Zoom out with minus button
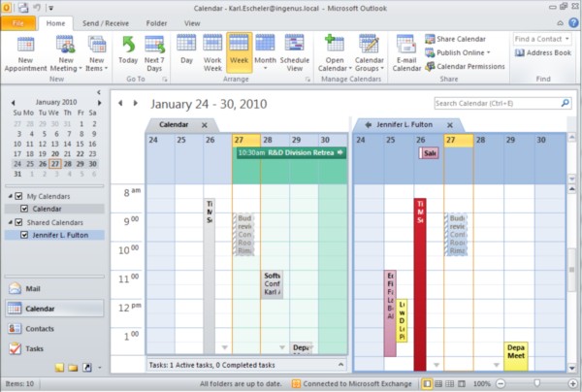This screenshot has height=392, width=582. 501,383
